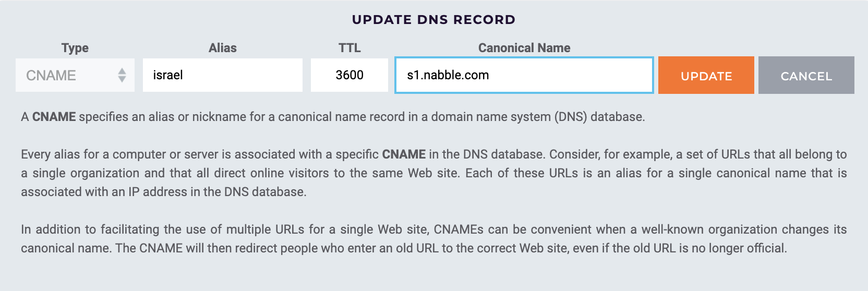This screenshot has height=291, width=868.
Task: Click the paragraph starting "Every alias for"
Action: click(x=433, y=173)
